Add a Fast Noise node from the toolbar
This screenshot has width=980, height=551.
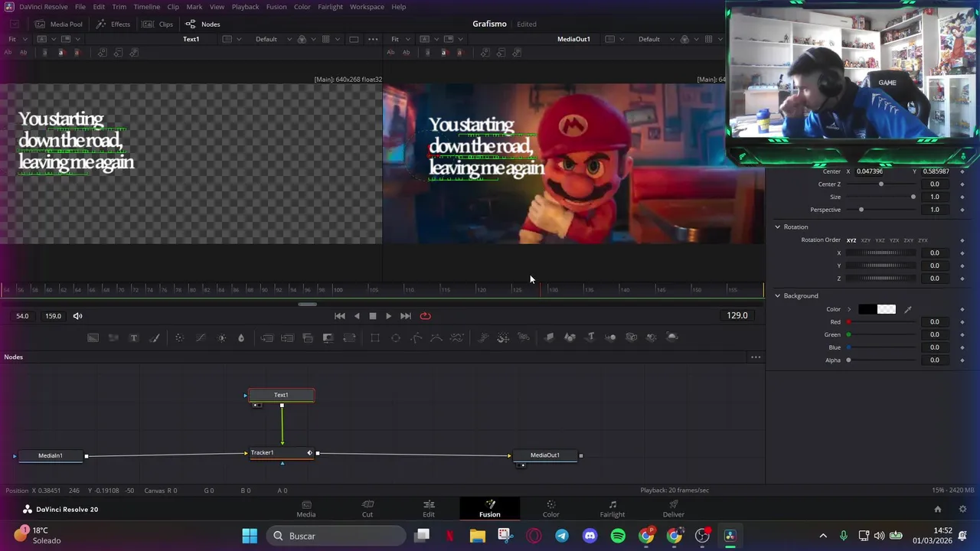[x=113, y=337]
